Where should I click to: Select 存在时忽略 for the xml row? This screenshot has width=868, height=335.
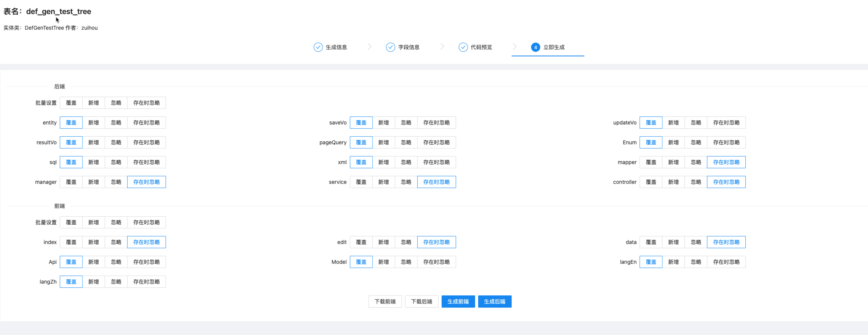coord(436,162)
